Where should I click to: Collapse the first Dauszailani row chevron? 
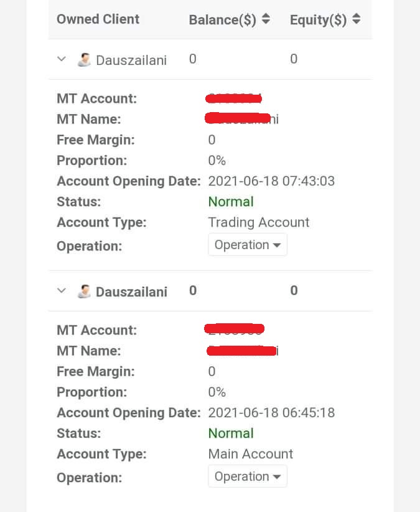tap(61, 59)
